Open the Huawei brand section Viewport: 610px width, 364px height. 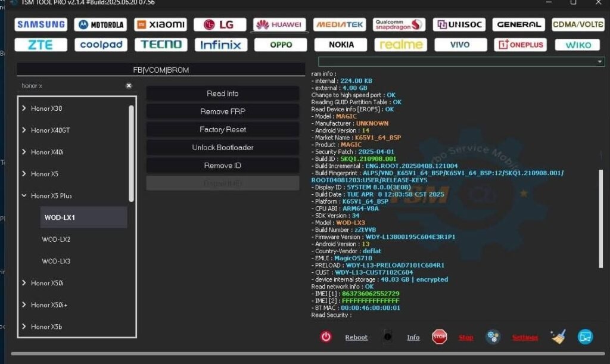[x=279, y=24]
